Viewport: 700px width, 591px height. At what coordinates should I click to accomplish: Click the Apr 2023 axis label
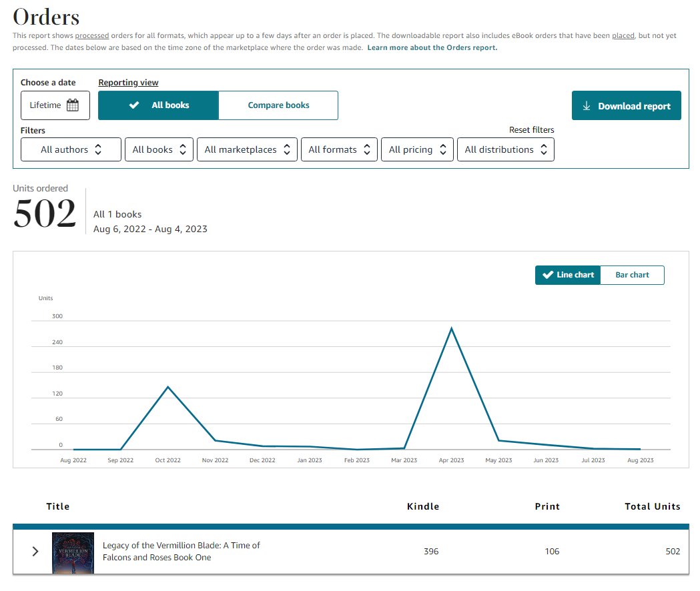451,460
